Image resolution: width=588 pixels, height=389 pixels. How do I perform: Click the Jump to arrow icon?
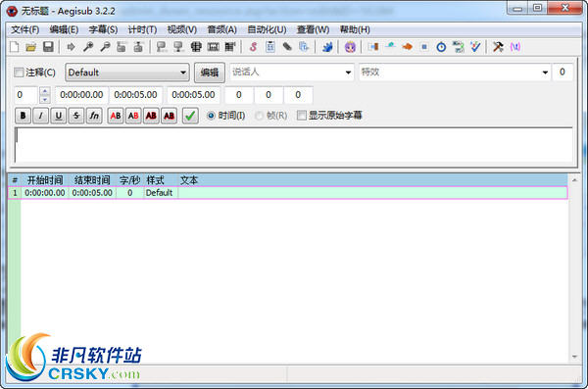coord(71,47)
